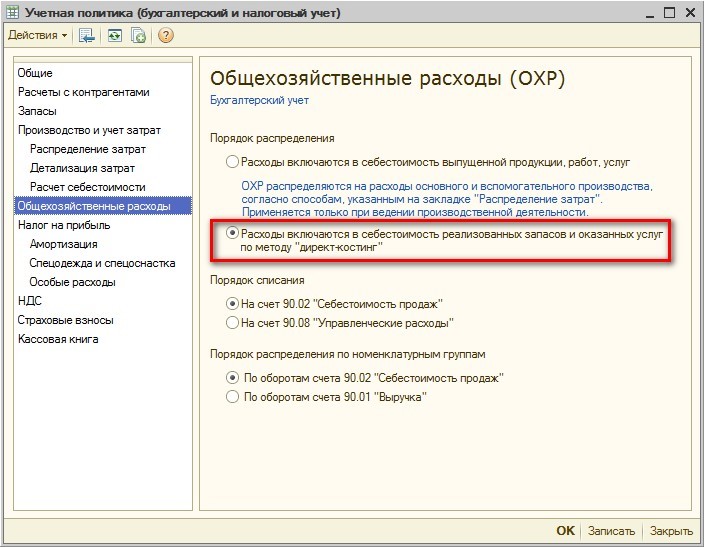Open the Налог на прибыль section

[x=64, y=225]
